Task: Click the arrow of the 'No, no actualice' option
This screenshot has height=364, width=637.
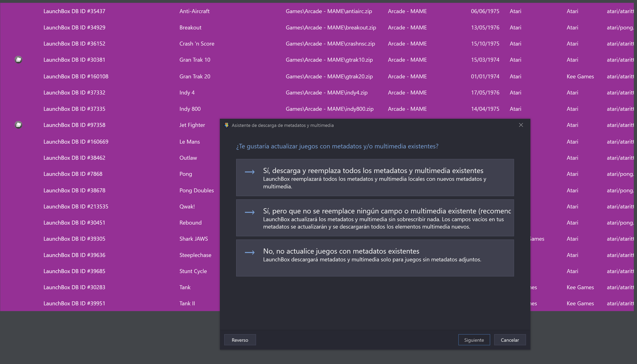Action: click(x=249, y=252)
